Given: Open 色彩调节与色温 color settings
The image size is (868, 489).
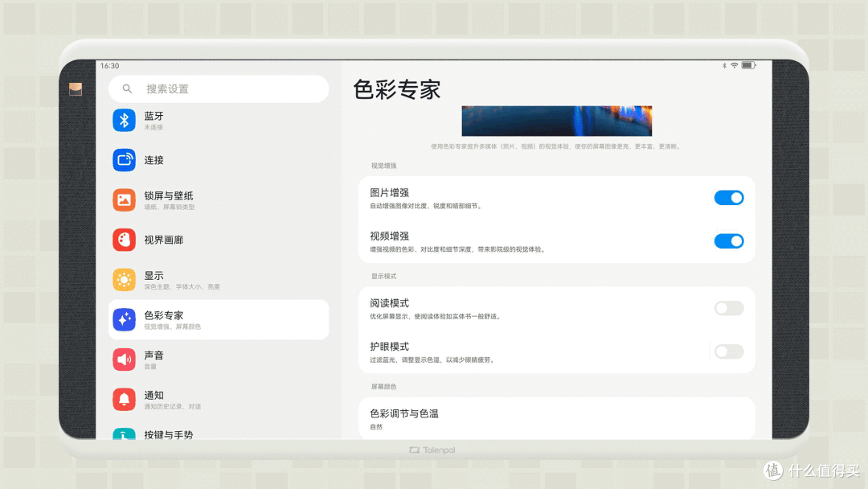Looking at the screenshot, I should (x=556, y=419).
